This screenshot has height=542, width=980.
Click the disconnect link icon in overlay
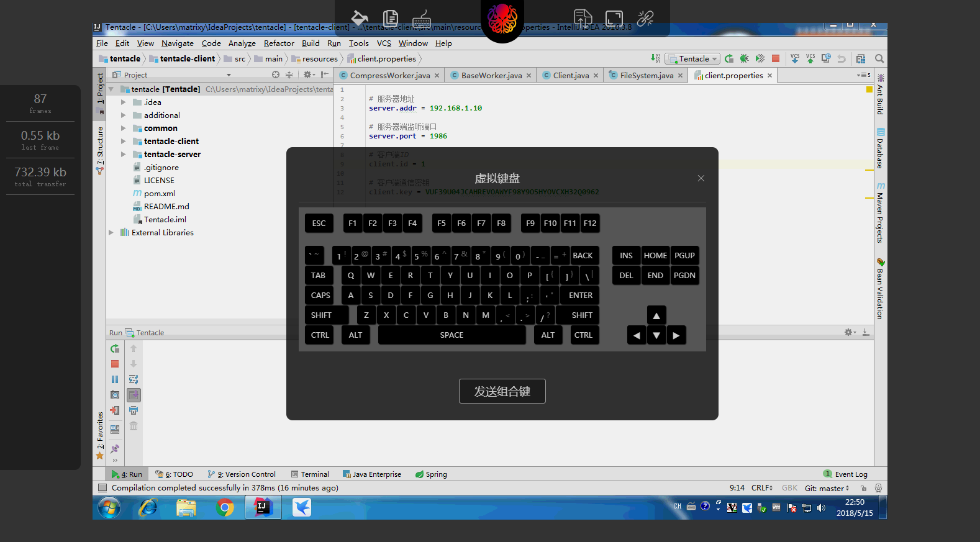coord(645,18)
